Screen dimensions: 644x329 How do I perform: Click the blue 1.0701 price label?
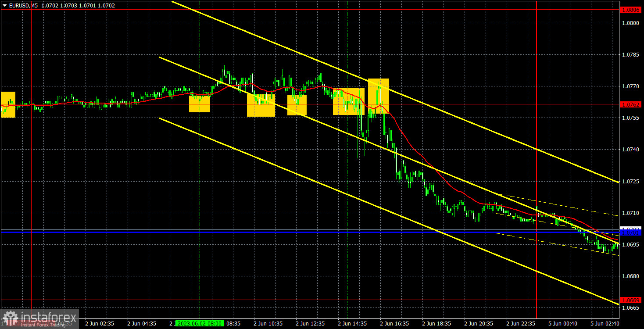tap(631, 232)
